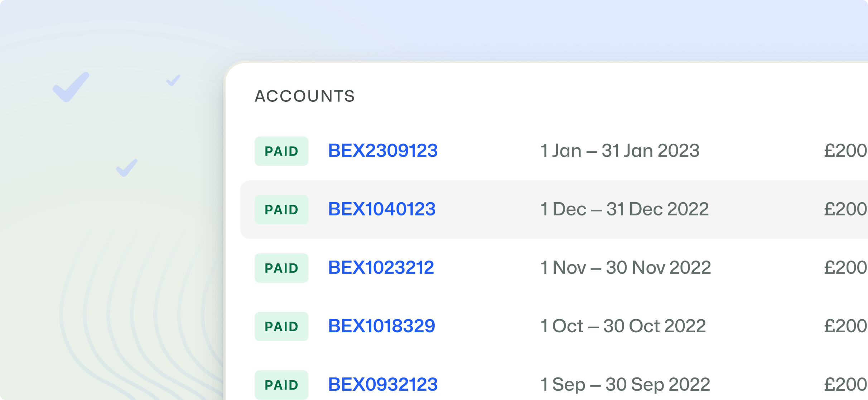Click the PAID badge for BEX0932123

click(281, 385)
